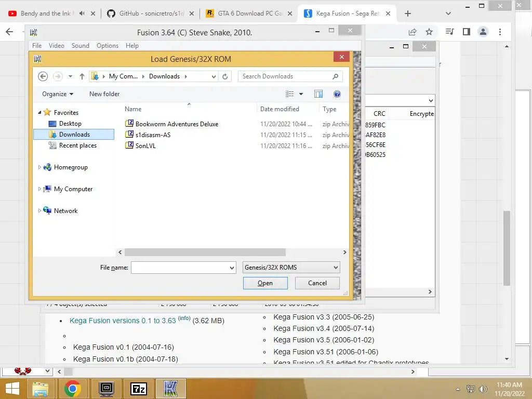Open the Fusion Options menu
The image size is (532, 399).
(108, 46)
